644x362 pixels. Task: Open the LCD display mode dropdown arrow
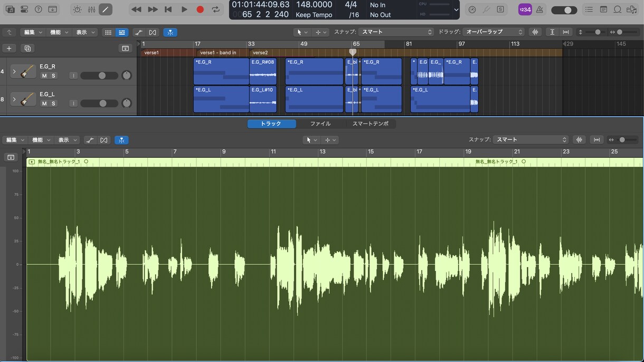[456, 9]
